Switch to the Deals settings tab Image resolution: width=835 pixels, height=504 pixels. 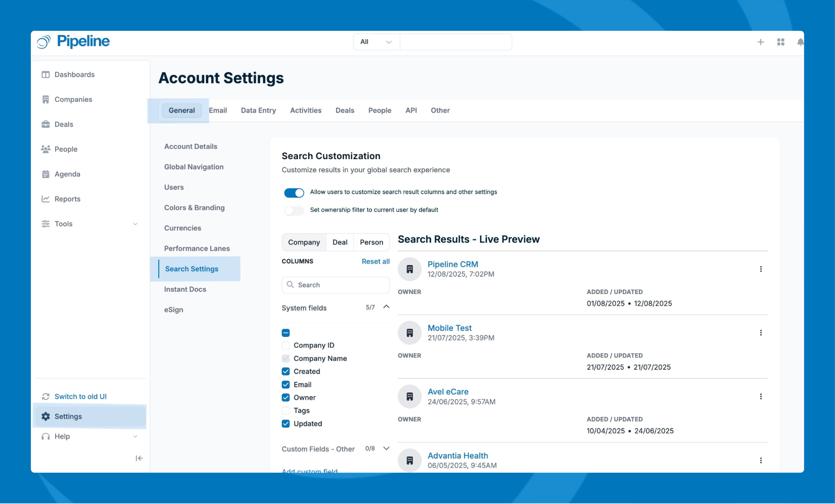(x=345, y=111)
